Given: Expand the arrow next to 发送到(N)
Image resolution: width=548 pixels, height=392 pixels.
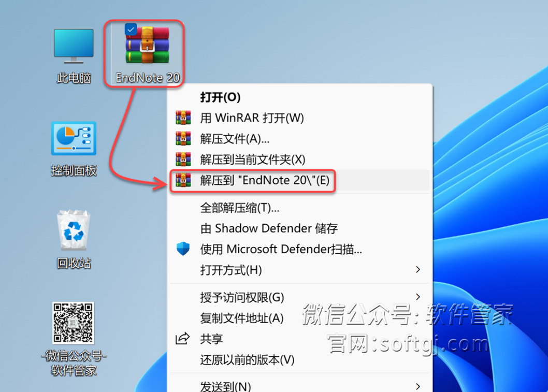Looking at the screenshot, I should tap(418, 386).
